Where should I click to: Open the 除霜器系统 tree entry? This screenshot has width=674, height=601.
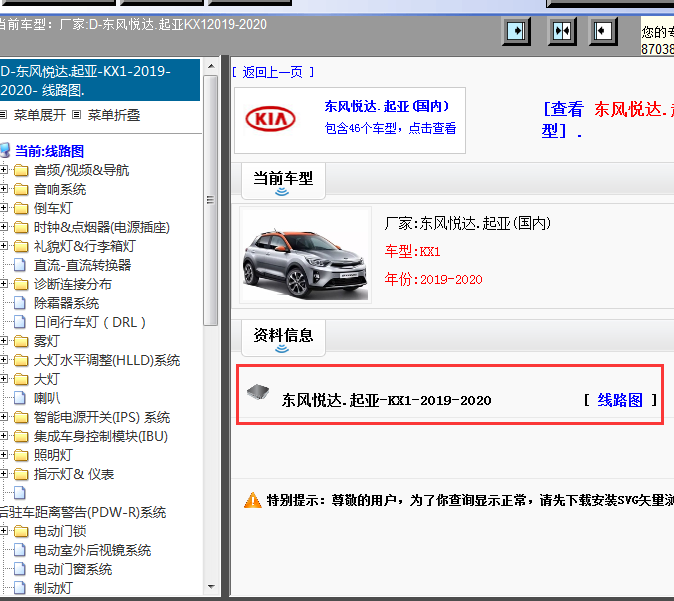67,303
